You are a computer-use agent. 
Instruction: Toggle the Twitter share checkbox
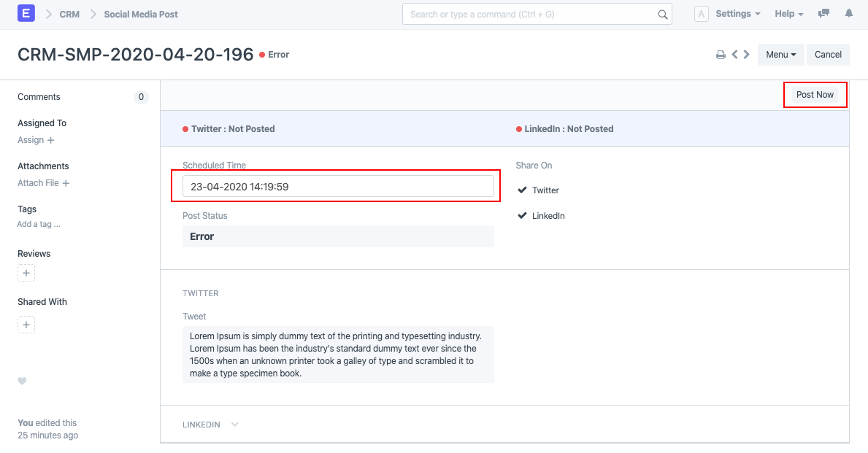pyautogui.click(x=522, y=190)
